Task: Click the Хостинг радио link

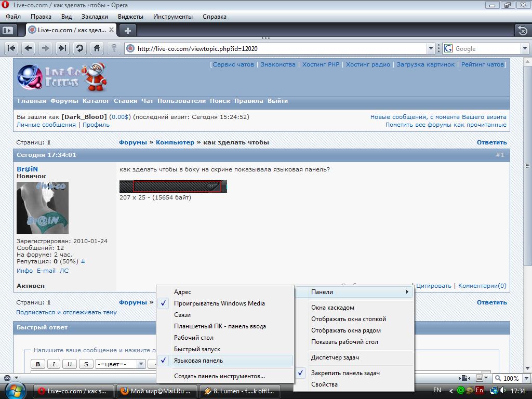Action: click(368, 64)
